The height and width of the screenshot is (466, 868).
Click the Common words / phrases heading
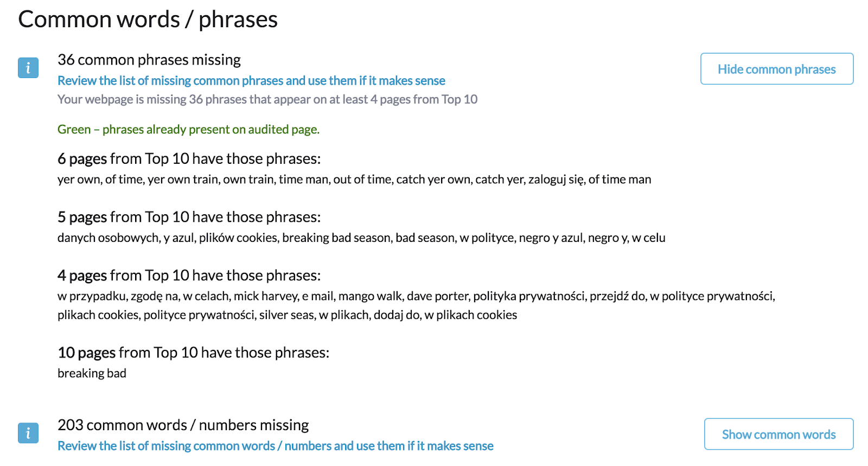tap(148, 20)
